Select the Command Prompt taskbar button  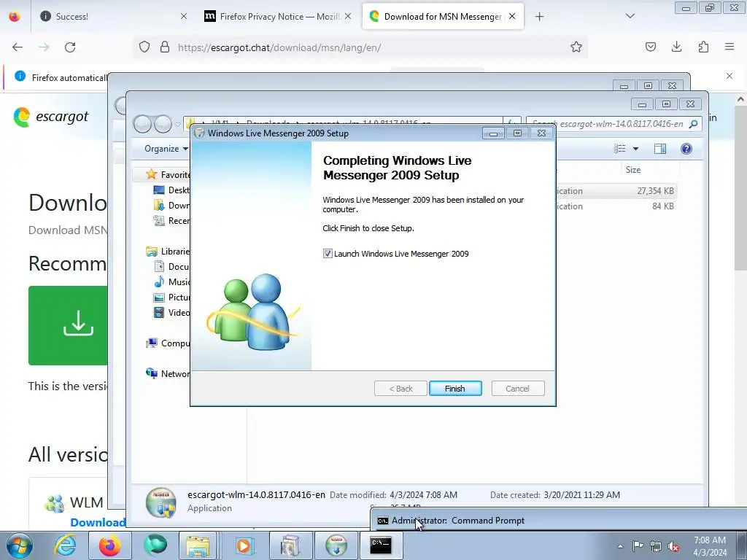point(381,545)
